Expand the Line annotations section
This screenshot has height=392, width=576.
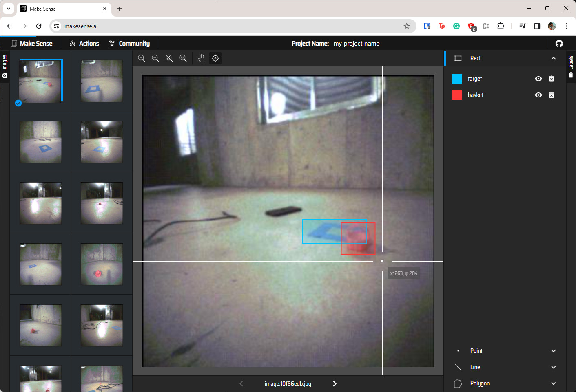pyautogui.click(x=553, y=367)
